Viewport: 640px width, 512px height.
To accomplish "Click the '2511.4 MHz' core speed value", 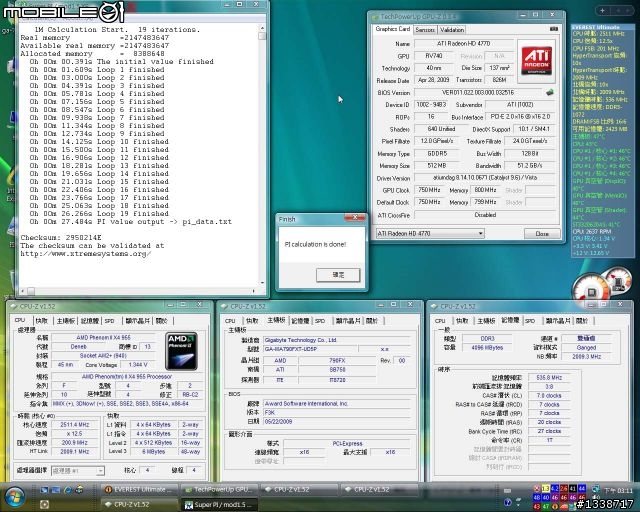I will [x=74, y=425].
